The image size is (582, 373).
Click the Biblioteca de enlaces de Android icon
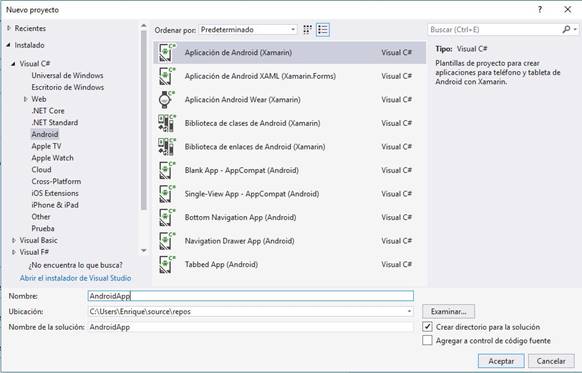point(167,147)
